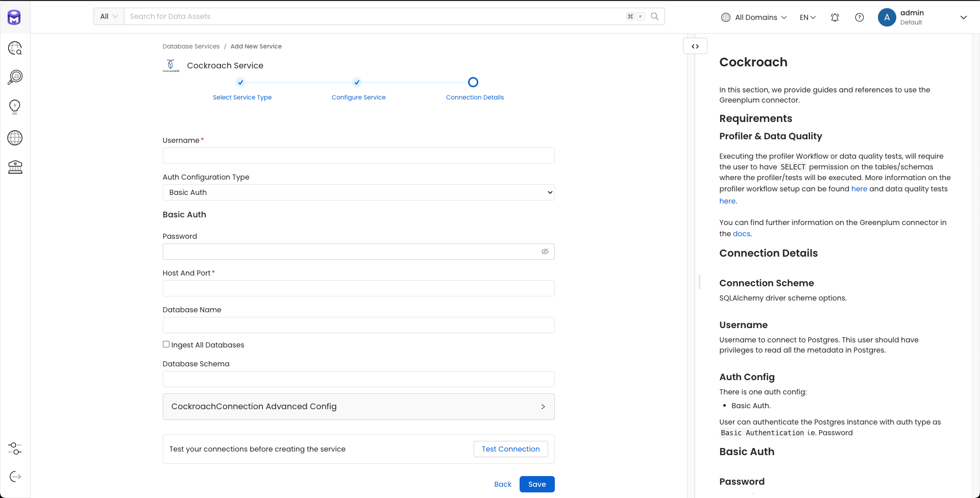The image size is (980, 498).
Task: Toggle password visibility with the eye icon
Action: tap(545, 252)
